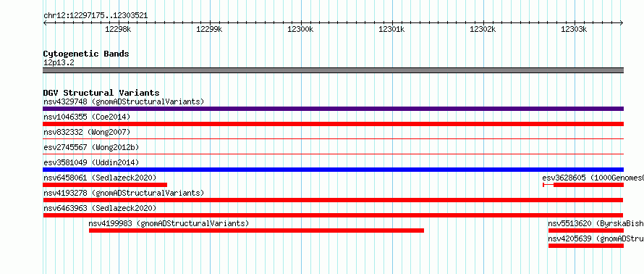This screenshot has height=274, width=644.
Task: Click the 12p13.2 band label
Action: (x=59, y=63)
